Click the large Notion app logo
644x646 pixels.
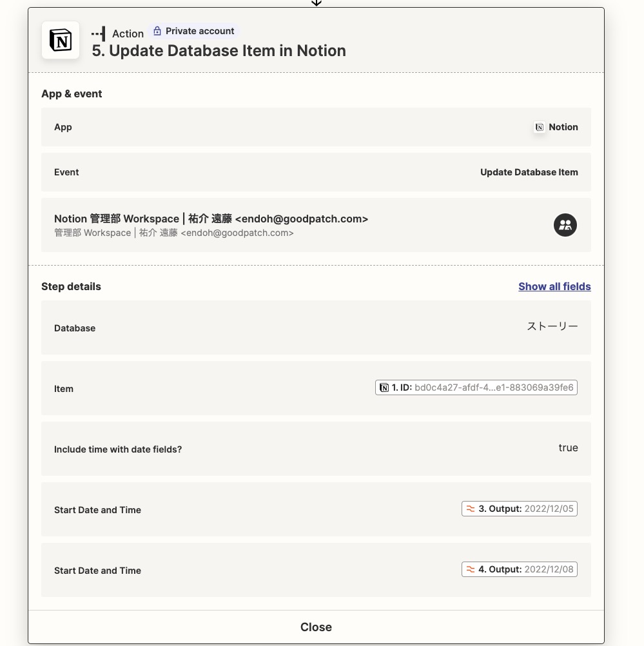tap(61, 40)
